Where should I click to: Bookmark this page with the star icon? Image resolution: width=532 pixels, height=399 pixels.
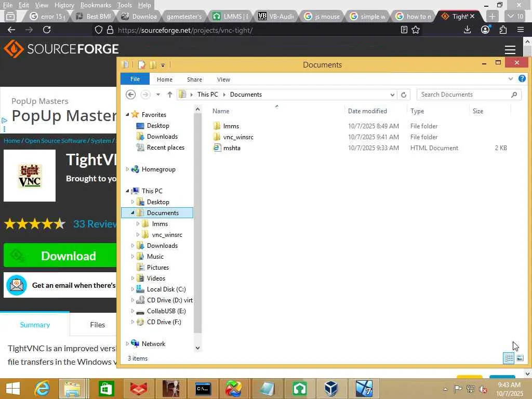click(x=416, y=30)
